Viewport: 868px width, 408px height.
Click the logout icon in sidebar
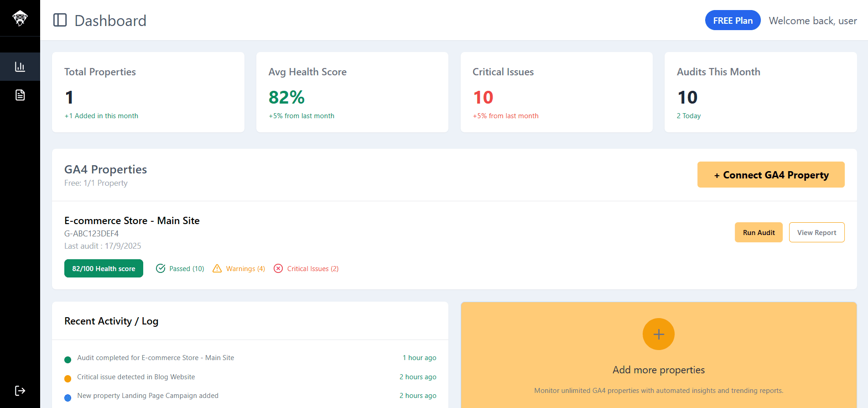[20, 391]
